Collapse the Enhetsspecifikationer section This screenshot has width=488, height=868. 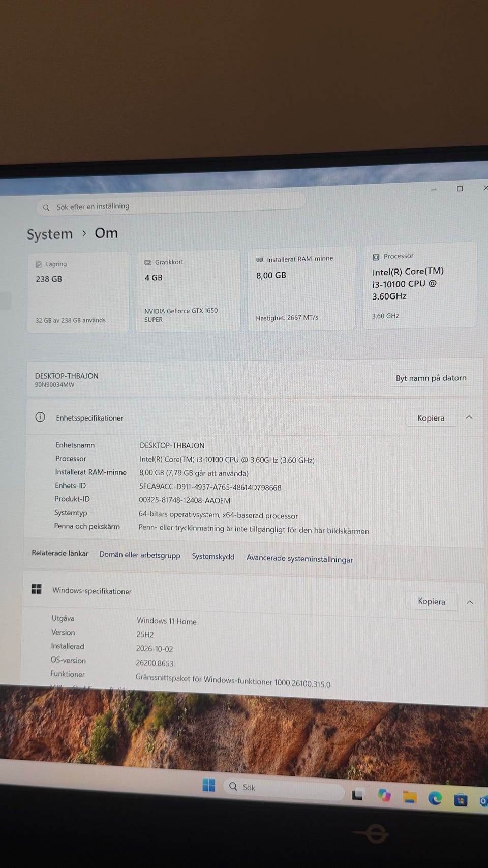469,417
